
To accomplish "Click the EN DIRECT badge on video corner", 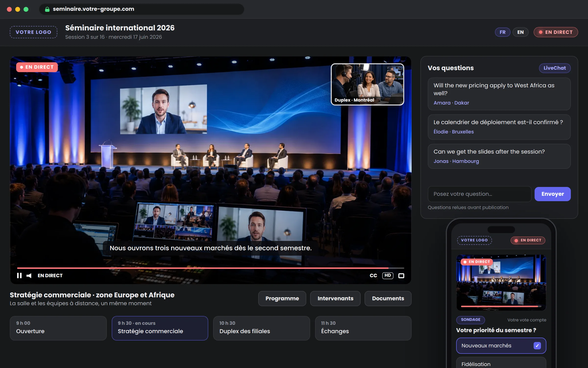I will 37,67.
